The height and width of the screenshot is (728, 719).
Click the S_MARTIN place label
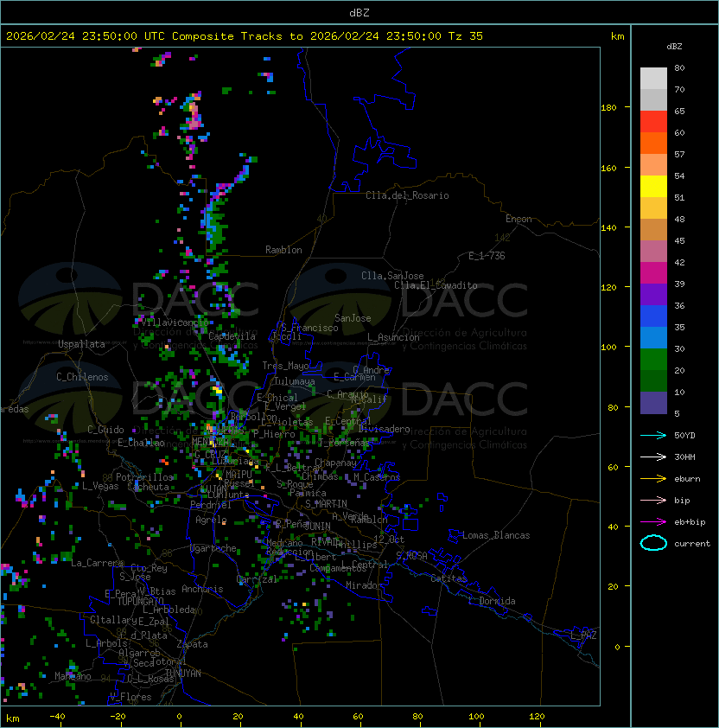pyautogui.click(x=326, y=504)
